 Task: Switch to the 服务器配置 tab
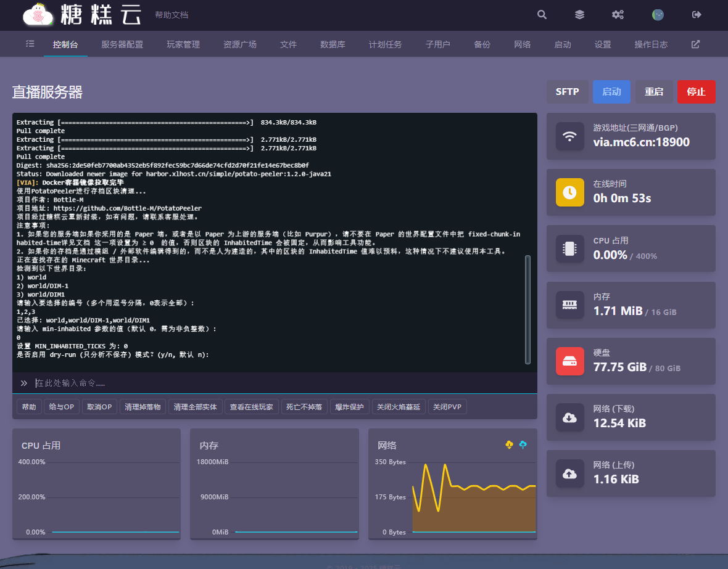click(x=122, y=44)
